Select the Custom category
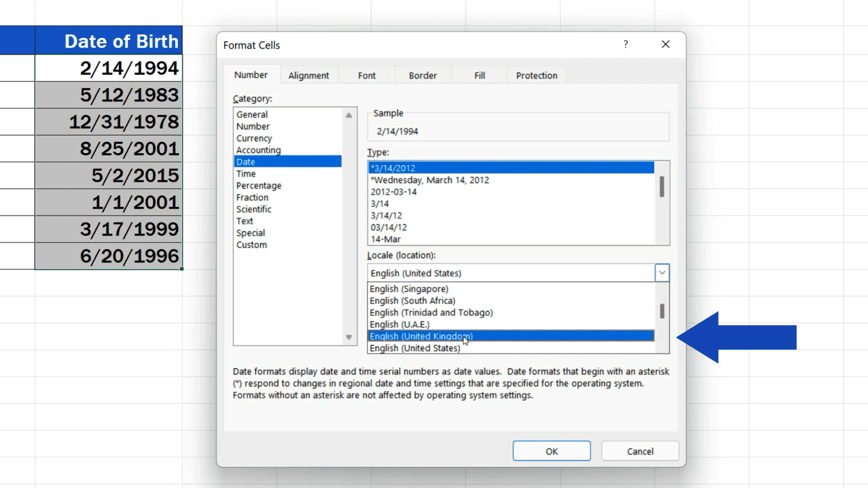The width and height of the screenshot is (868, 488). [x=251, y=245]
